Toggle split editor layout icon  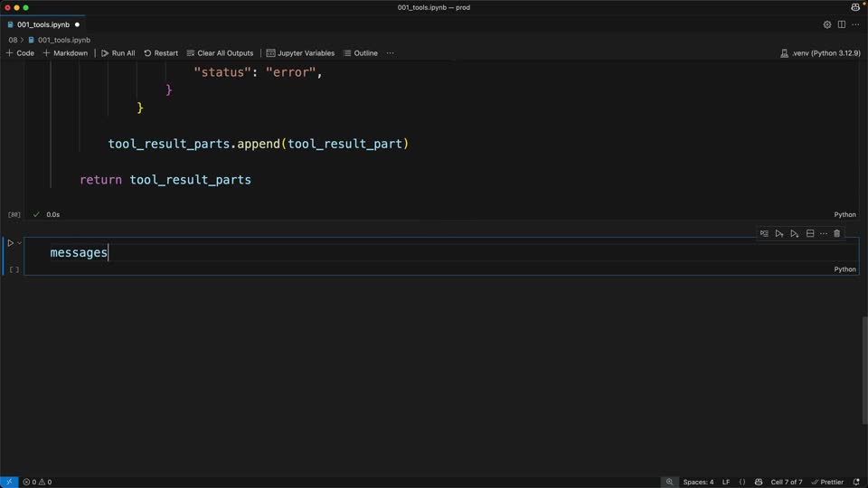(x=842, y=24)
